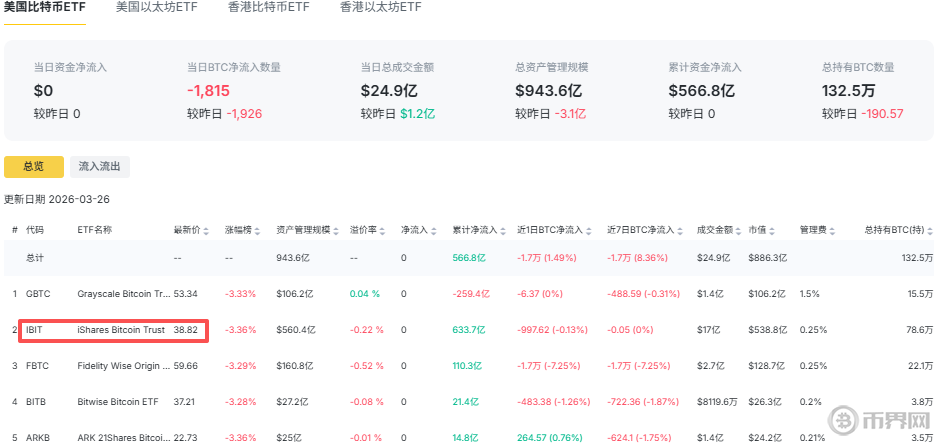Click 累计资金净流入 value $566.8亿

(702, 91)
